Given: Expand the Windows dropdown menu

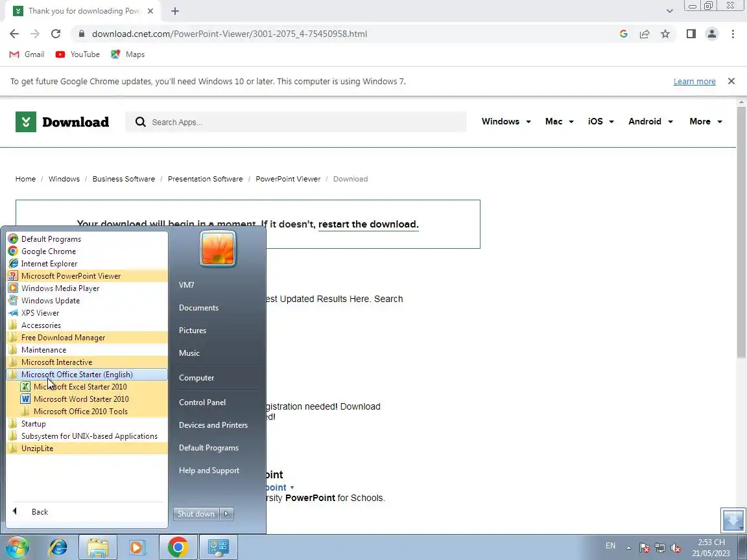Looking at the screenshot, I should [x=506, y=121].
